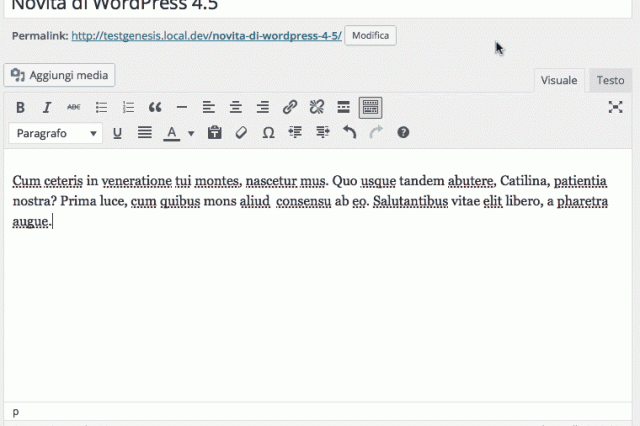Remove the link with unlink icon
Image resolution: width=640 pixels, height=426 pixels.
coord(317,108)
